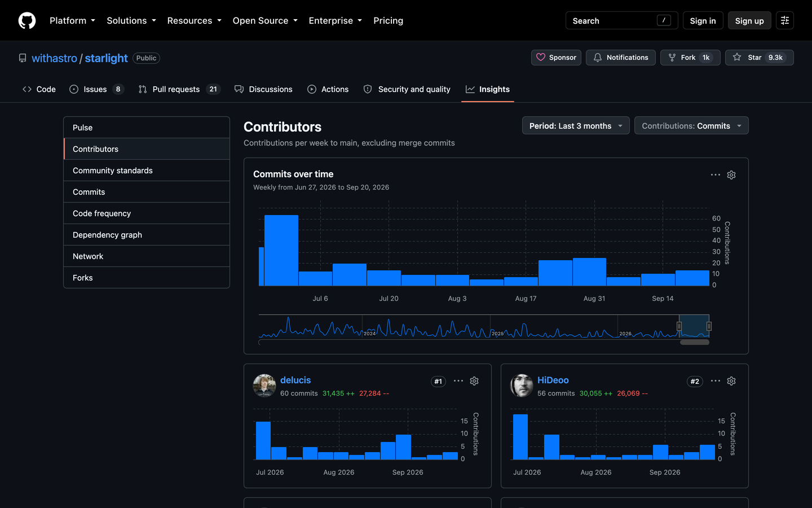Open Network in the sidebar
Image resolution: width=812 pixels, height=508 pixels.
coord(147,256)
